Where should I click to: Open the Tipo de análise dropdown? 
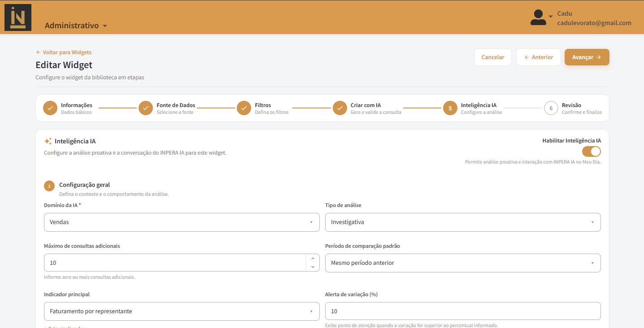[463, 222]
